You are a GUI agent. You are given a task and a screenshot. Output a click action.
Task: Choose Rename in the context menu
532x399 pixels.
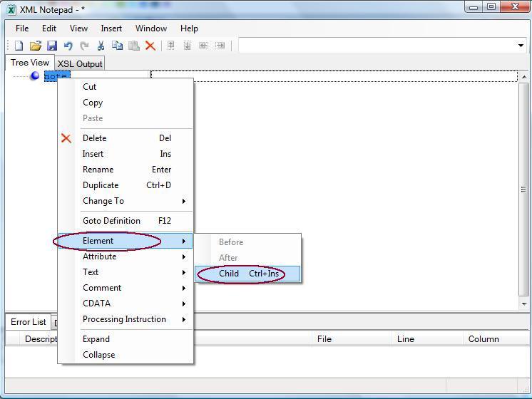pyautogui.click(x=126, y=169)
